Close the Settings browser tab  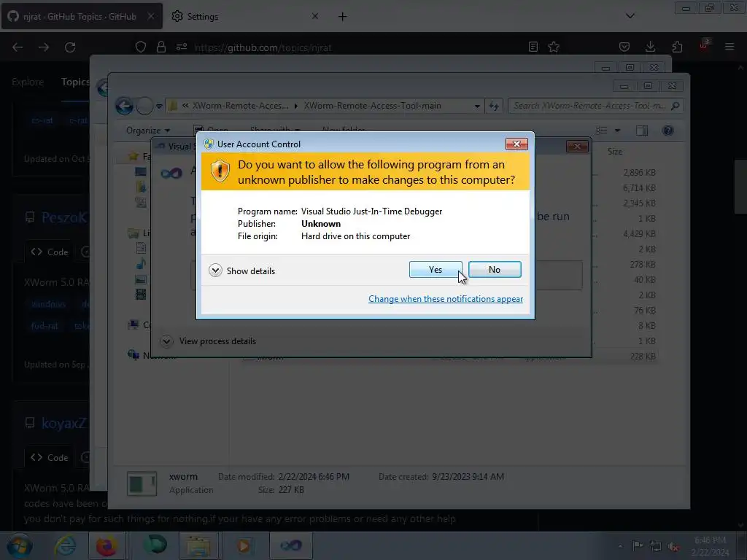tap(315, 16)
